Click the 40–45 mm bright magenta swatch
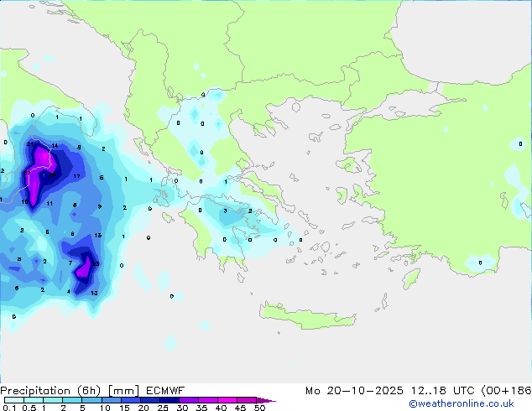 click(227, 400)
